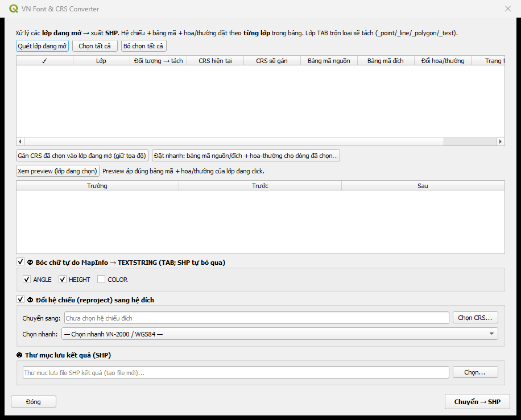
Task: Uncheck the HEIGHT checkbox
Action: coord(62,279)
